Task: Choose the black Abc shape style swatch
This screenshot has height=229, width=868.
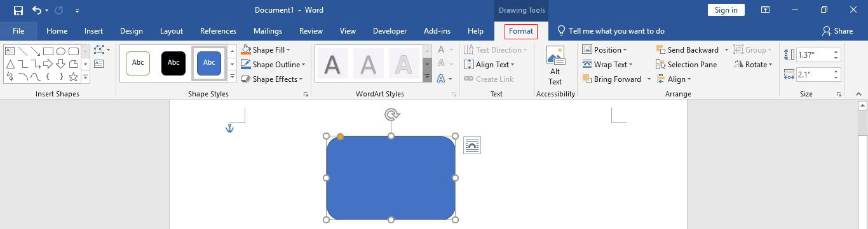Action: (173, 63)
